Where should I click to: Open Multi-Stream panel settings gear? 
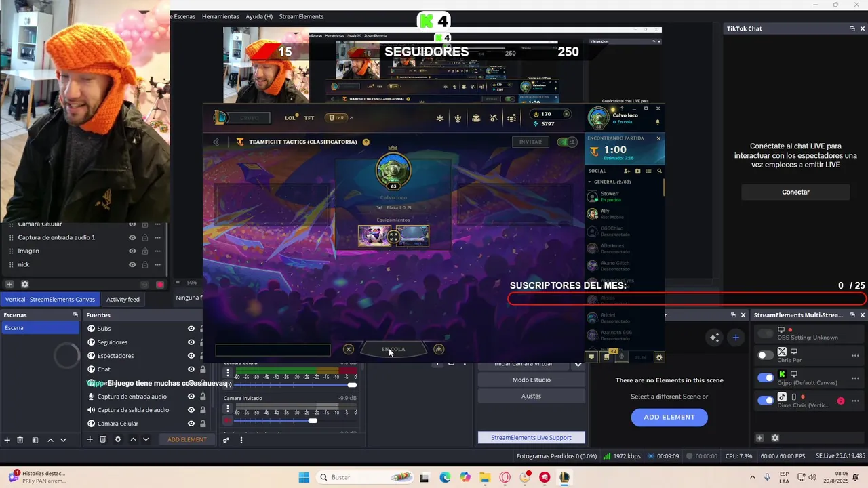(x=775, y=439)
